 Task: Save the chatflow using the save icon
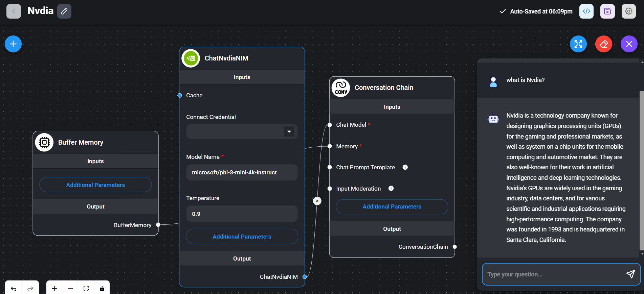pyautogui.click(x=607, y=11)
